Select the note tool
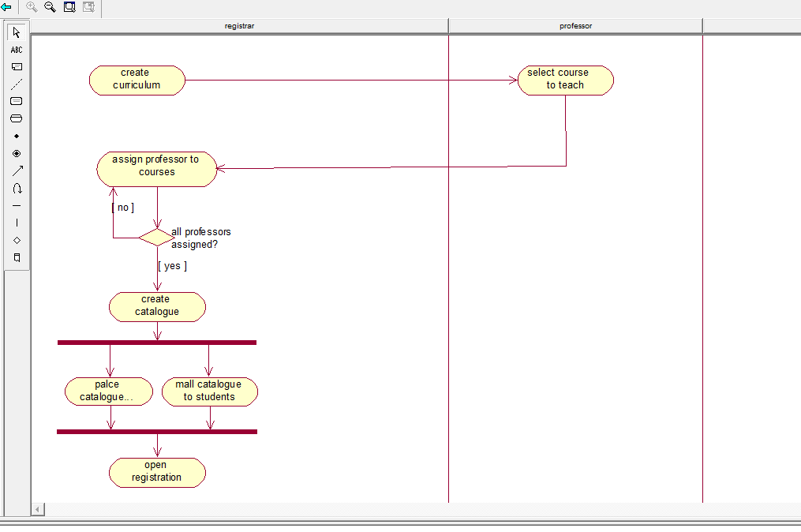801x532 pixels. click(x=17, y=66)
